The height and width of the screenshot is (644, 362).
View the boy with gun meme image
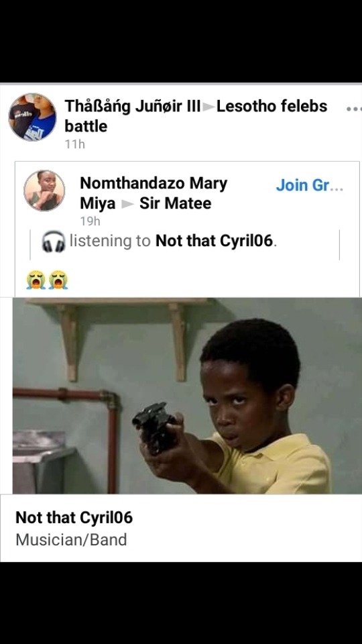(x=187, y=396)
